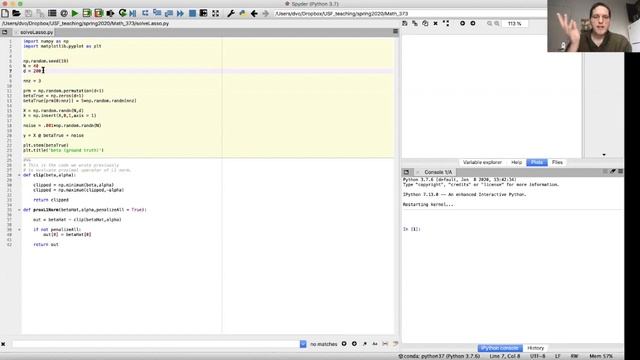The height and width of the screenshot is (360, 640).
Task: Toggle whole words search option
Action: pos(385,344)
